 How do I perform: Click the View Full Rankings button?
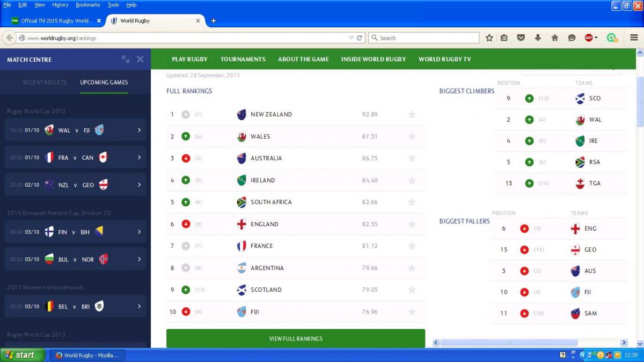click(296, 338)
